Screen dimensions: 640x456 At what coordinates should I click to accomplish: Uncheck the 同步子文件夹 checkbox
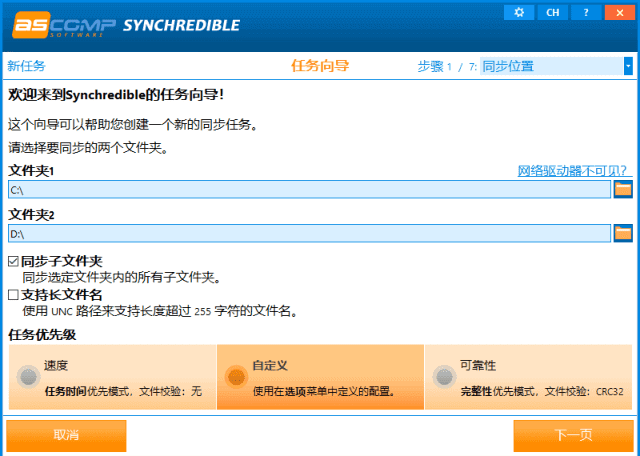click(x=13, y=261)
